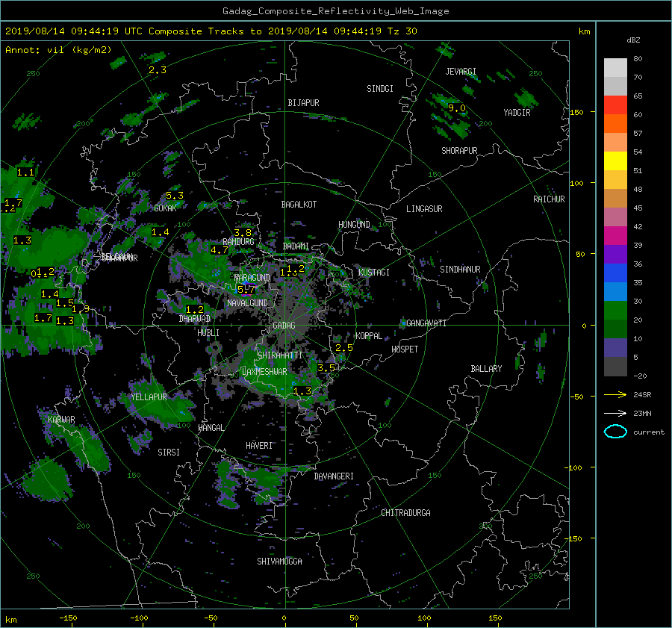Pick the orange 60 dBZ legend swatch
This screenshot has width=672, height=628.
click(615, 124)
